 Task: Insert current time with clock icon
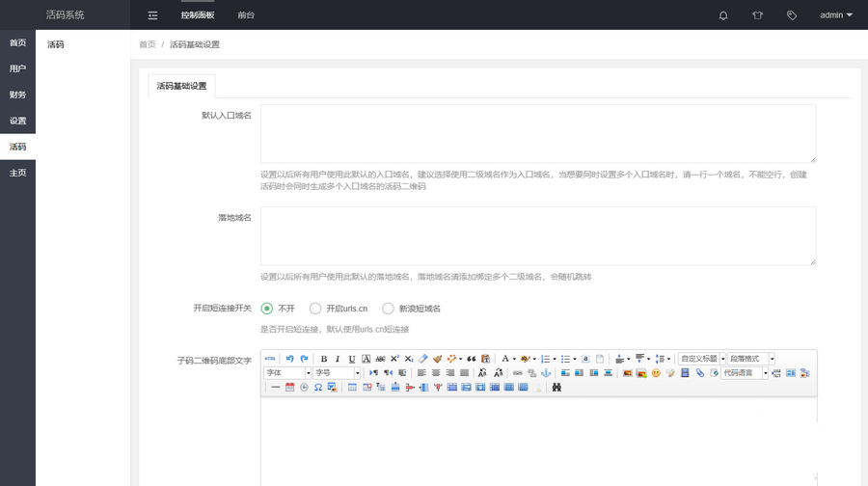[304, 388]
